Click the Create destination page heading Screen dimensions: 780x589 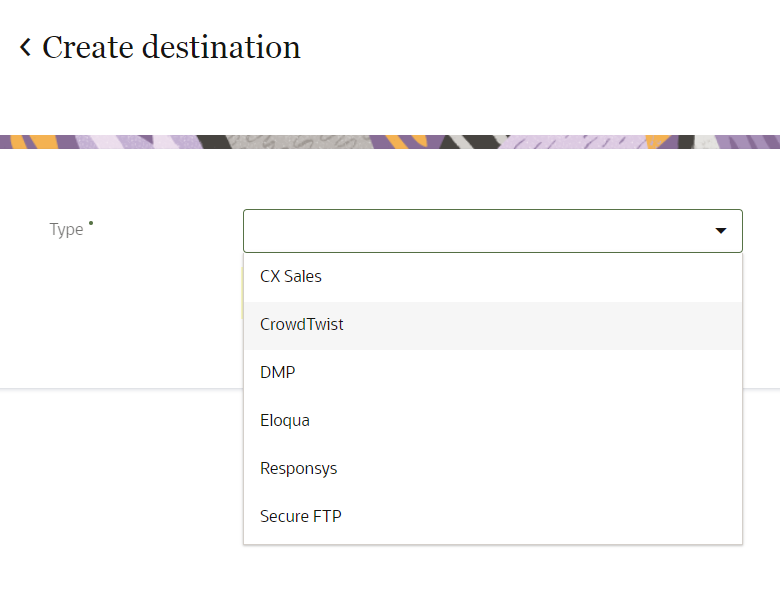(171, 47)
